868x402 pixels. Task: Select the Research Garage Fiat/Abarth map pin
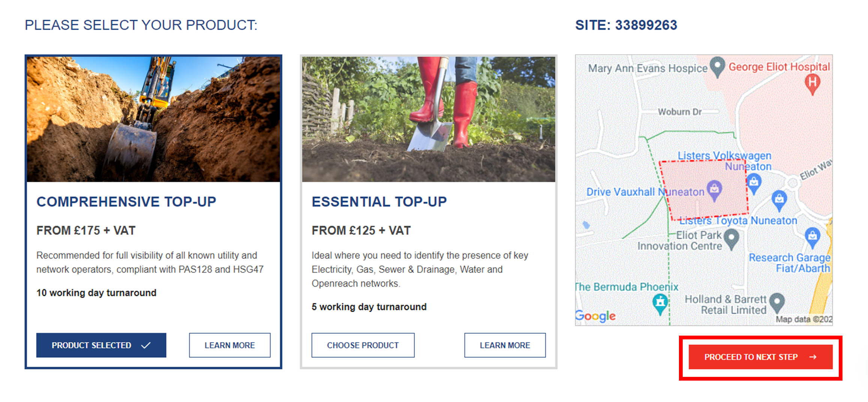click(812, 237)
